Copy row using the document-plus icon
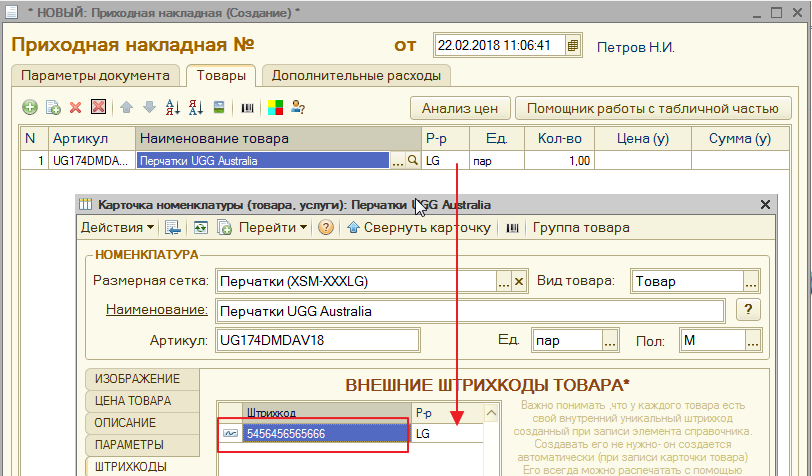Viewport: 812px width, 476px height. click(x=53, y=108)
